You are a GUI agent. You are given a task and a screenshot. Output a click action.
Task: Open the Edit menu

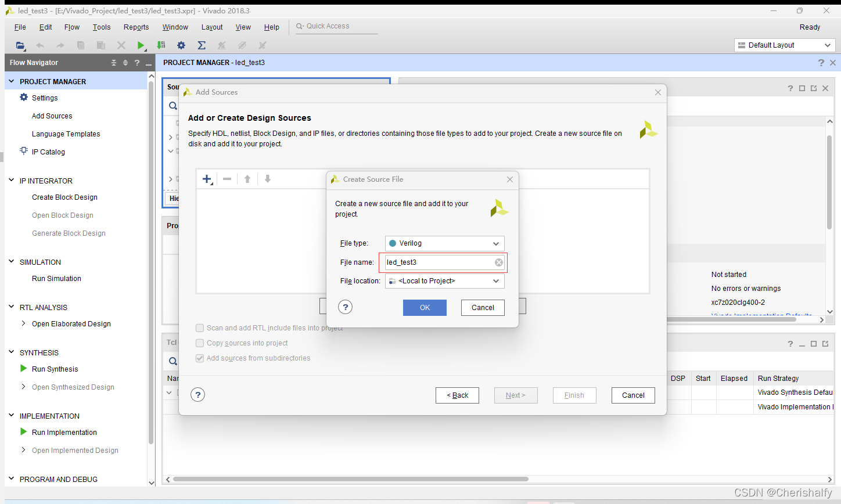tap(46, 27)
